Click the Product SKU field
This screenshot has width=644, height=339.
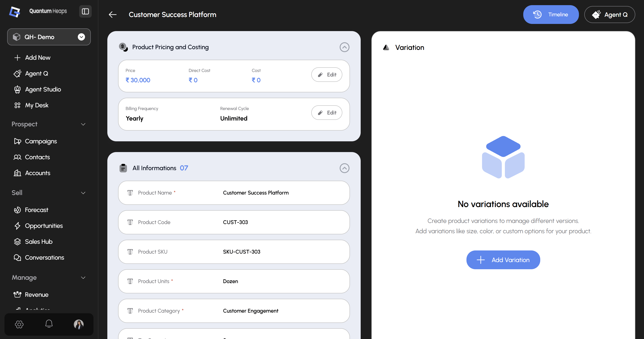234,252
